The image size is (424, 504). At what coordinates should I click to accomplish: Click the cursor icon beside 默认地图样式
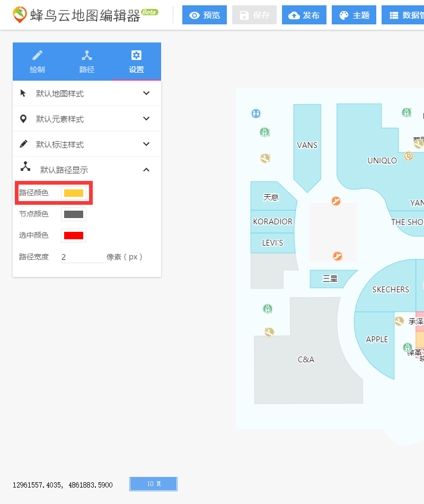coord(23,93)
